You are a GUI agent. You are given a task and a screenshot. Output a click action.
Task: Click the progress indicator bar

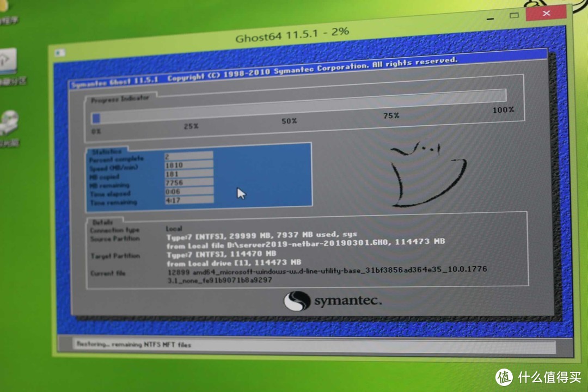coord(299,107)
